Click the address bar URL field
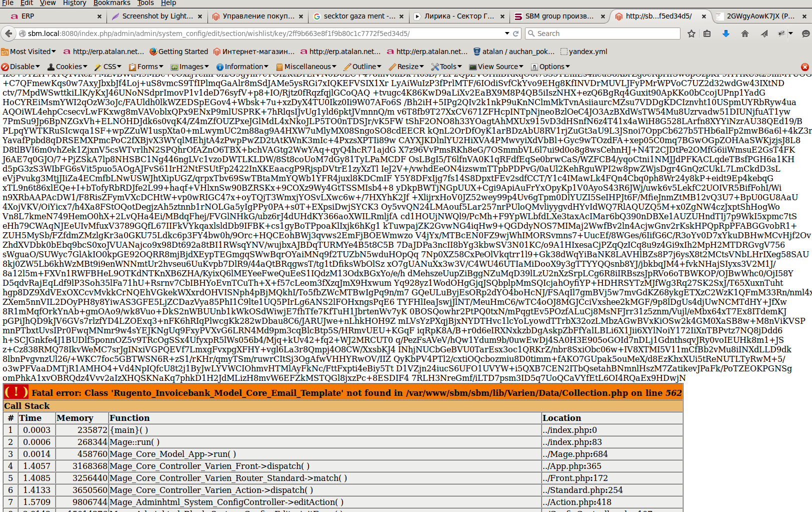This screenshot has width=812, height=512. [x=265, y=34]
